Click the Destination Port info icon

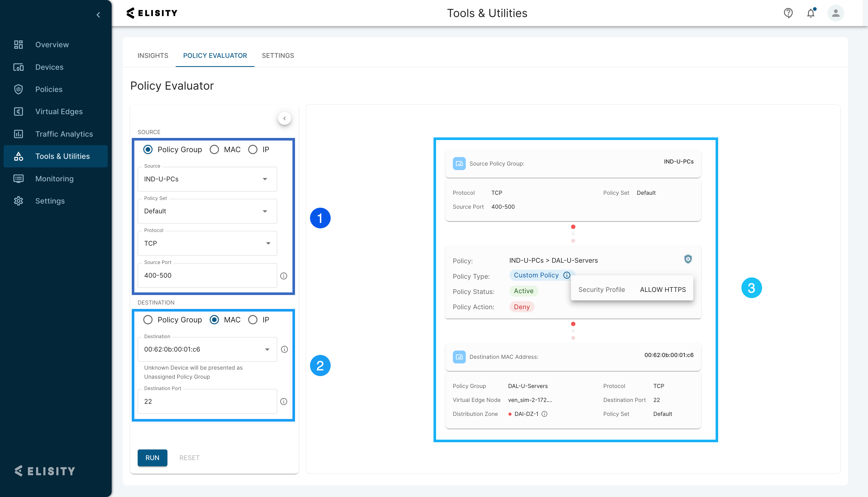[x=284, y=402]
